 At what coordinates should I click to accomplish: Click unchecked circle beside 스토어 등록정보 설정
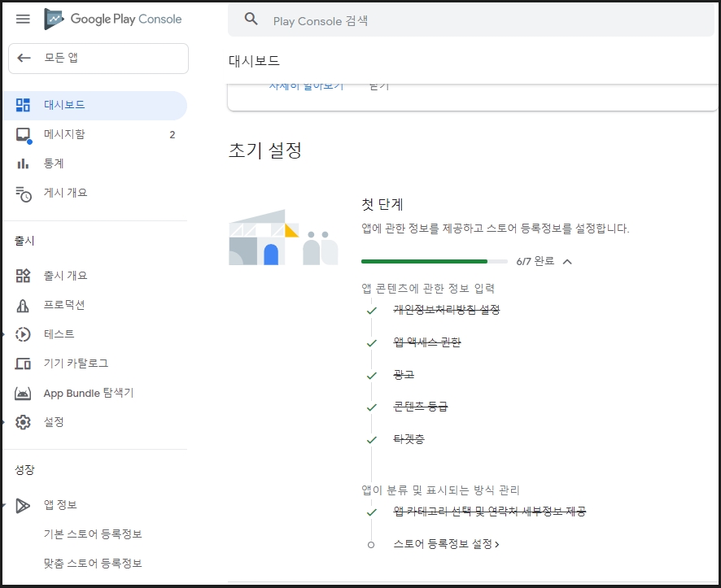(371, 545)
